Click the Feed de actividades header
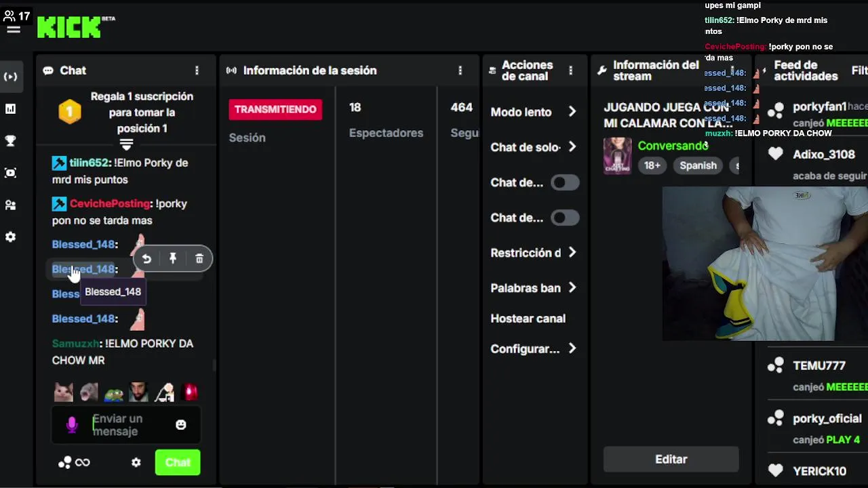868x488 pixels. [806, 70]
